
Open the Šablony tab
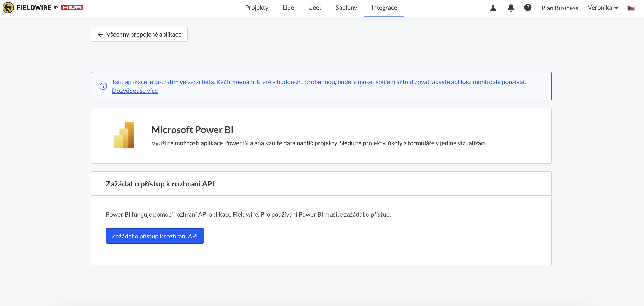346,8
